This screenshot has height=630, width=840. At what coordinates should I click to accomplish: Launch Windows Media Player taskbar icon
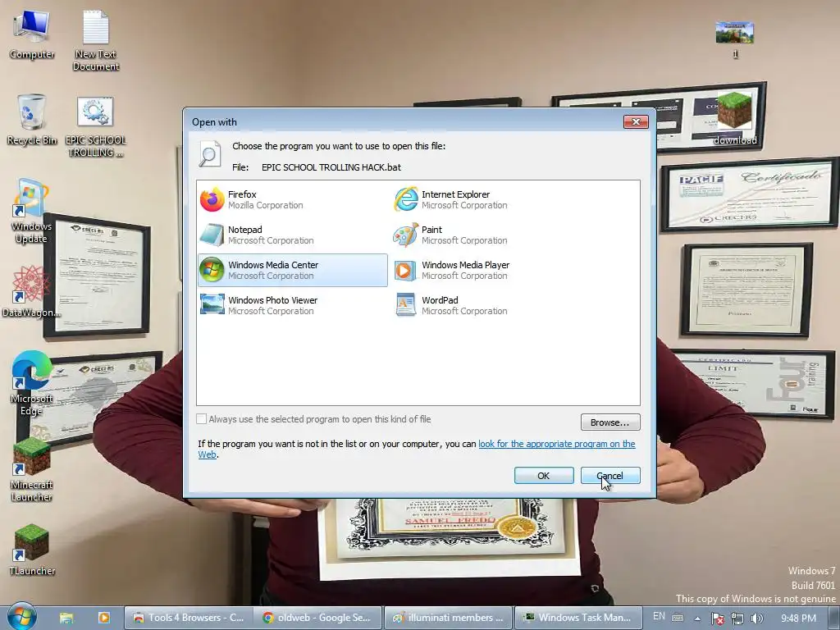[x=104, y=618]
